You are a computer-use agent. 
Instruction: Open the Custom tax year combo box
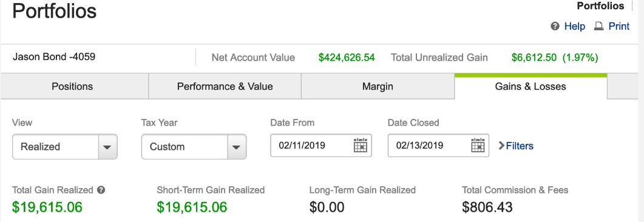(194, 147)
